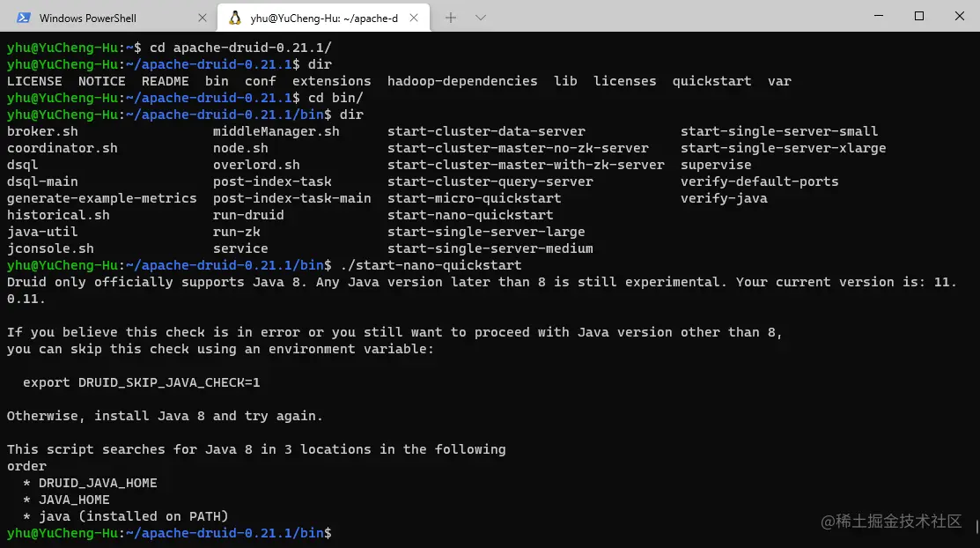Click the conf directory name

(x=260, y=81)
